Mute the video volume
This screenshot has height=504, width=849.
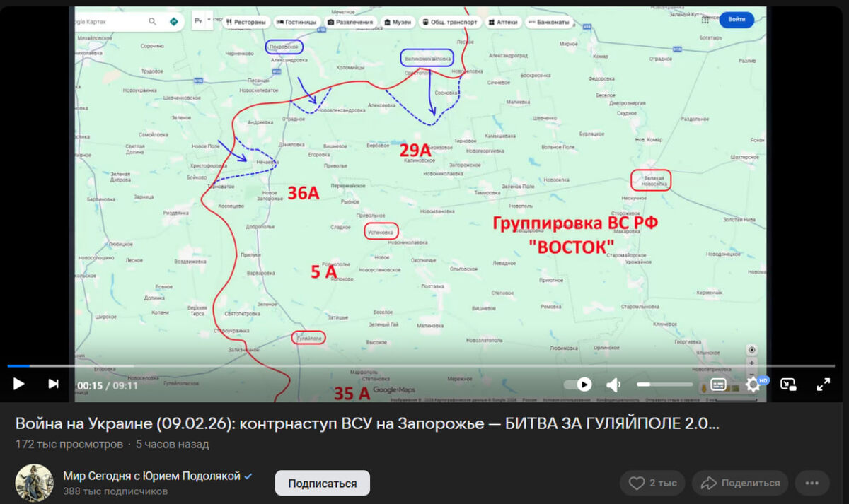click(x=612, y=385)
